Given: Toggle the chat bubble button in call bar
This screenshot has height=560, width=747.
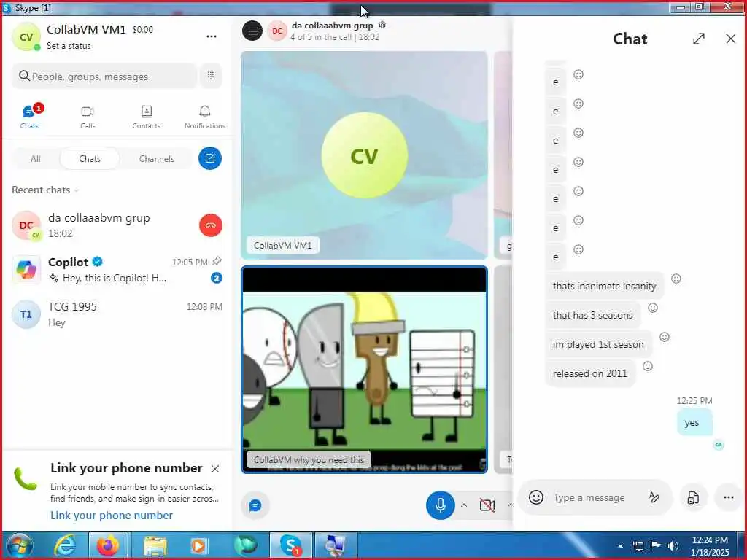Looking at the screenshot, I should point(255,505).
